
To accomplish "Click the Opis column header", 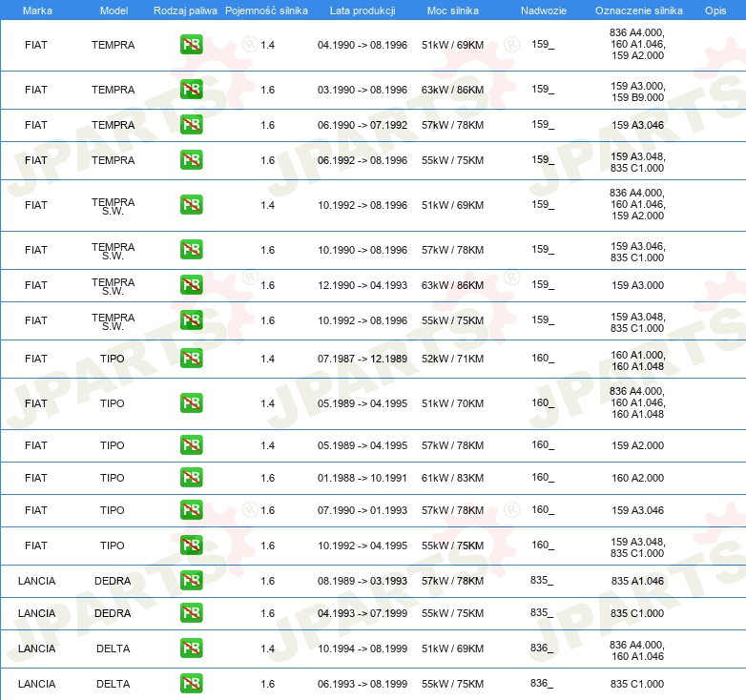I will click(x=715, y=10).
